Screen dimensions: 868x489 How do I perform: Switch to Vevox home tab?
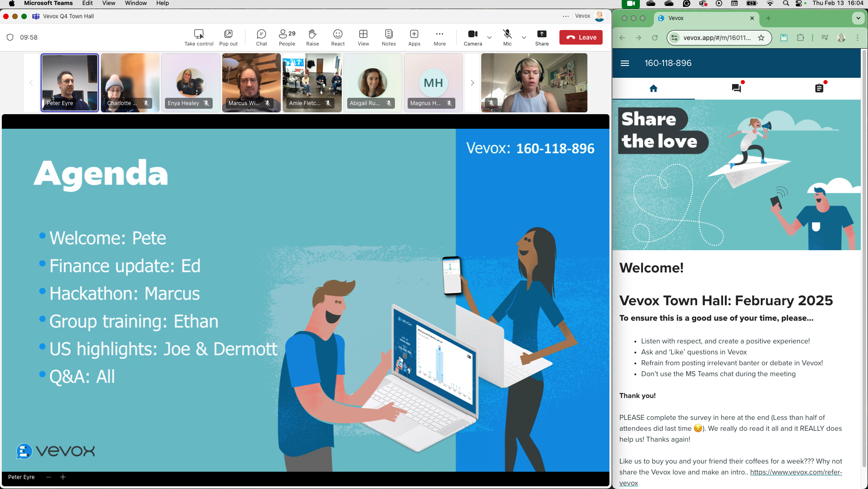point(653,88)
